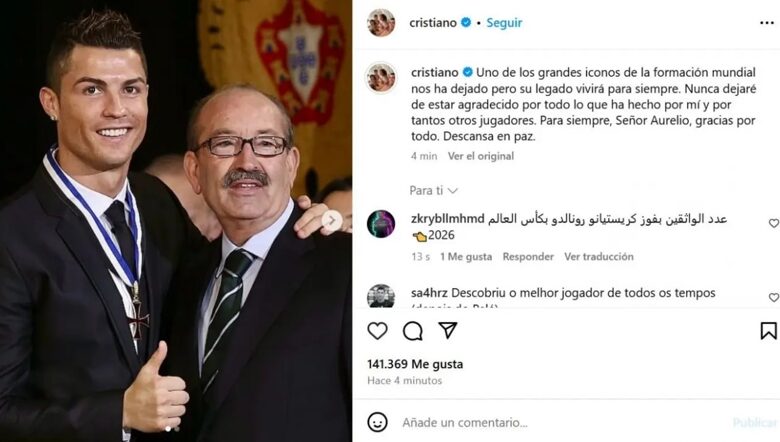Open cristiano profile picture in header
Viewport: 780px width, 442px height.
click(x=381, y=23)
